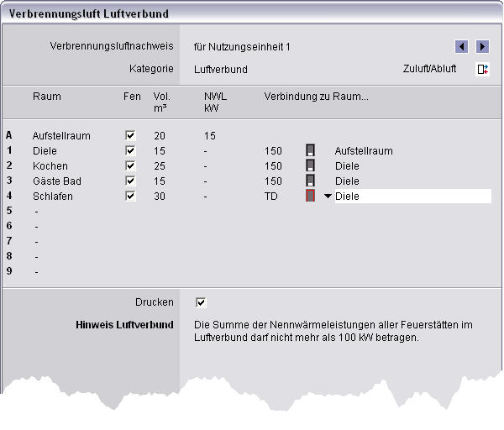Click the Luftverbund Kategorie value
The image size is (504, 430).
(x=221, y=70)
